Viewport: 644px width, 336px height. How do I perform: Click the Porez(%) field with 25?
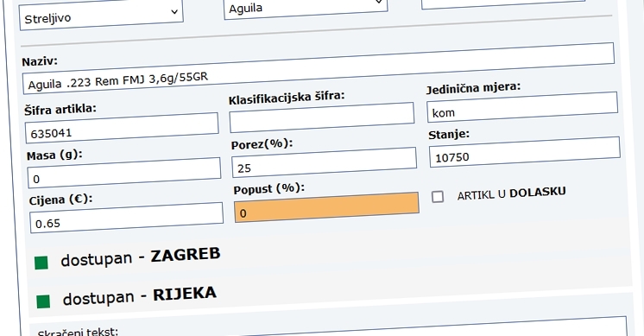[x=324, y=162]
